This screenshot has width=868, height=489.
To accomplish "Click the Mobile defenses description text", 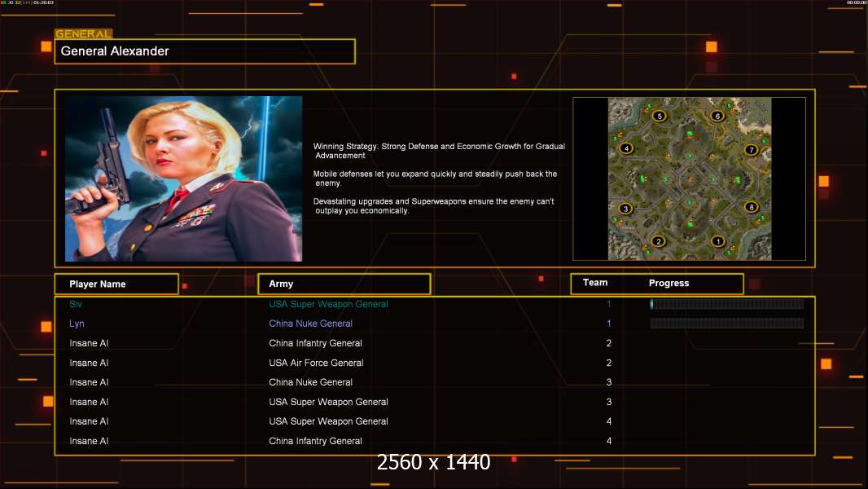I will pos(435,178).
